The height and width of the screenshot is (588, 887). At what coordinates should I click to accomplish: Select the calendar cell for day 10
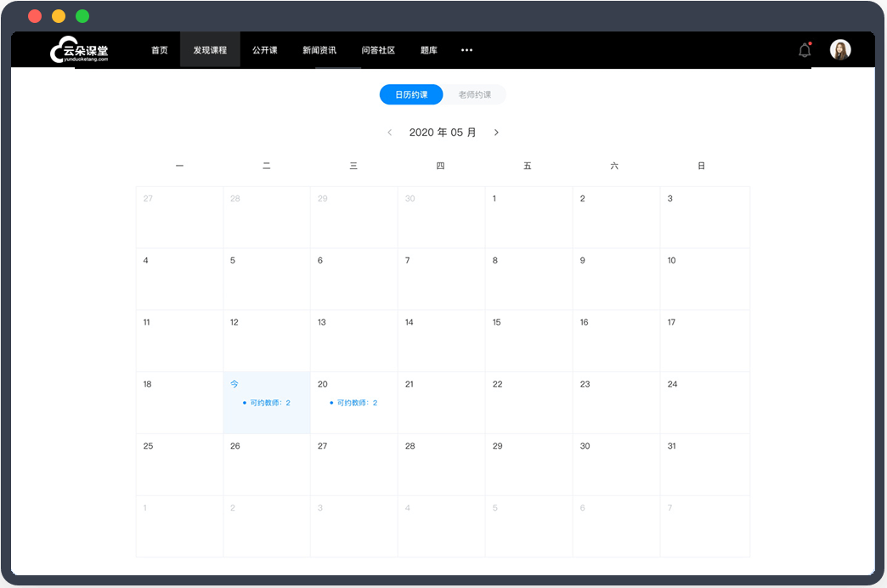(x=705, y=279)
